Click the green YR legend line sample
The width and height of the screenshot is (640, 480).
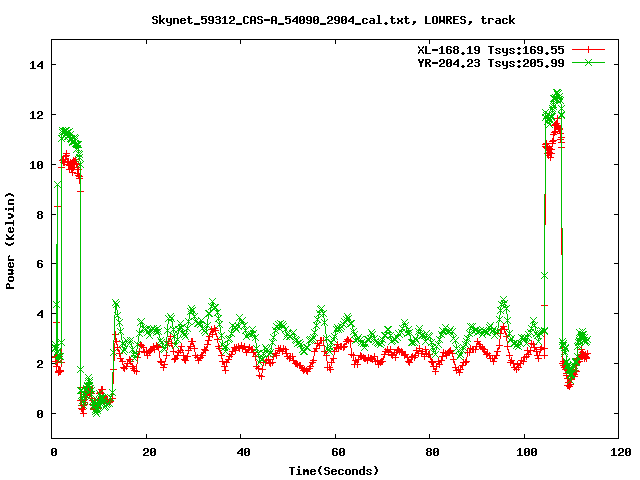click(x=588, y=62)
